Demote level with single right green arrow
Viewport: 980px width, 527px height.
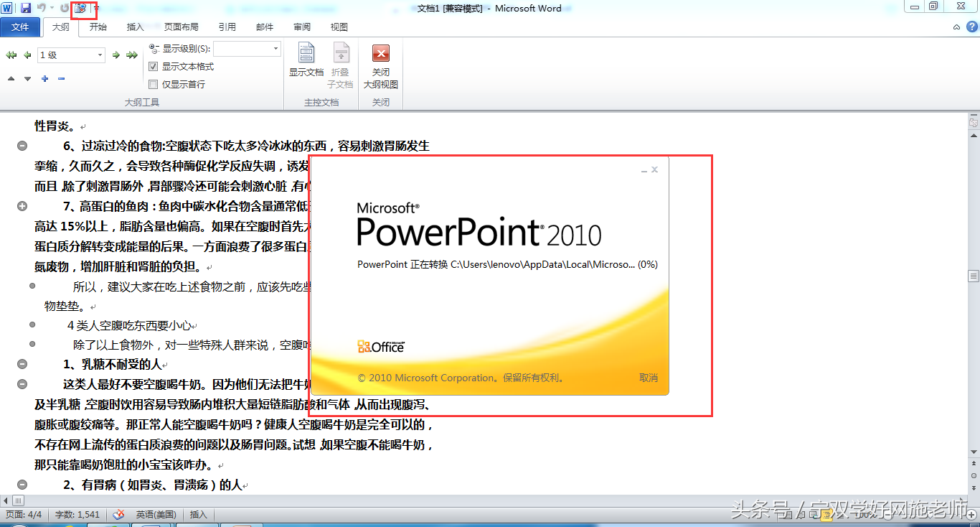point(116,55)
